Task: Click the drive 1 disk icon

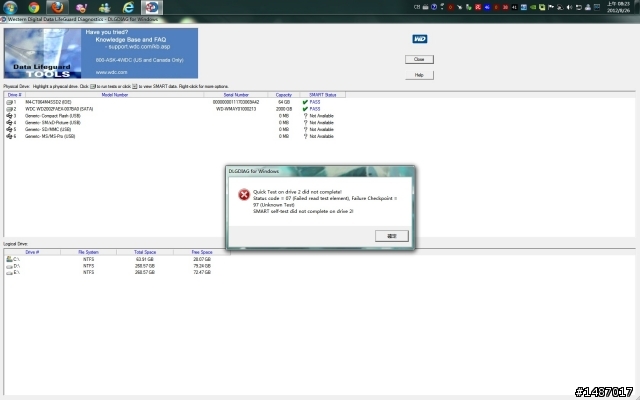Action: (9, 102)
